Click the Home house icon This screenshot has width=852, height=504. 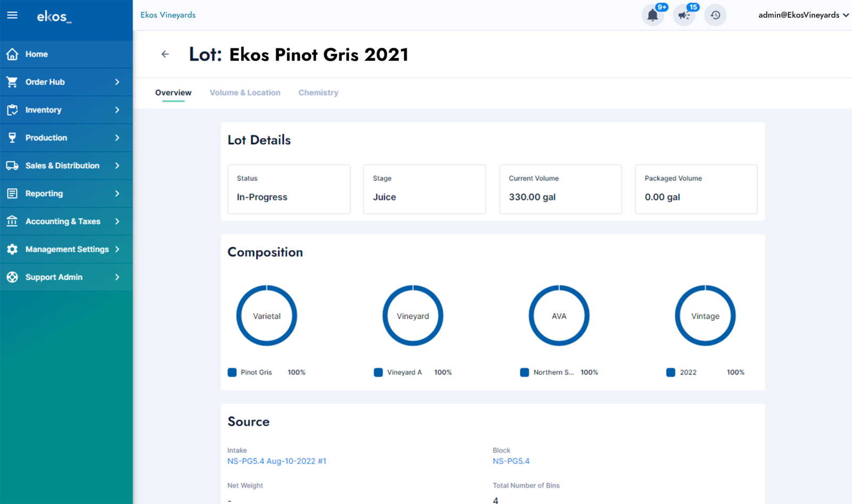pyautogui.click(x=12, y=54)
